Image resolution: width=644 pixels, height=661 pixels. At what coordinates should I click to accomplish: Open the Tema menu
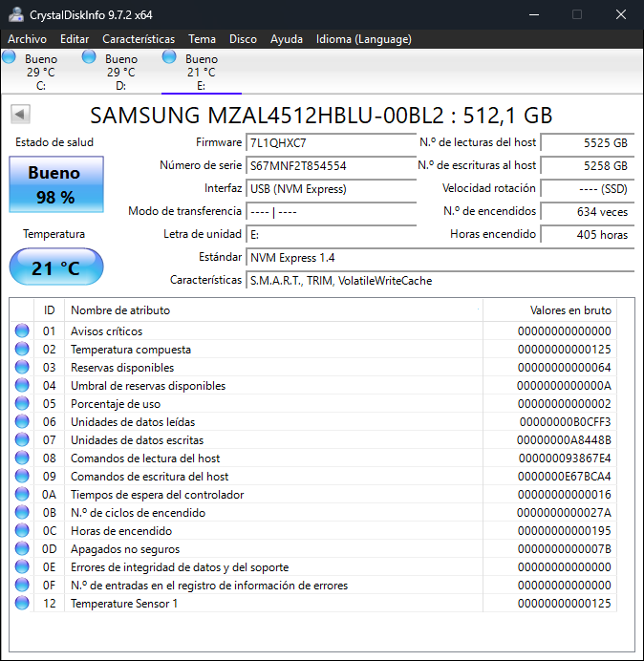click(x=202, y=39)
